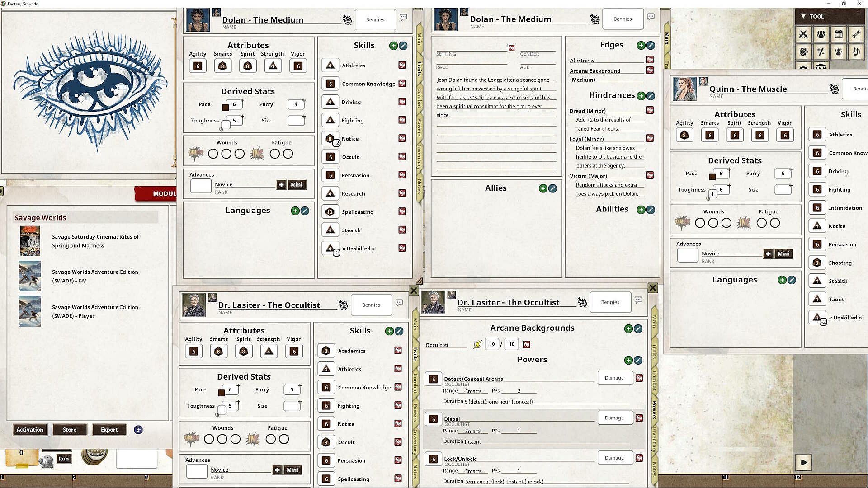Open Dr. Lasiter's Occult skill die
The width and height of the screenshot is (868, 488).
[x=325, y=442]
